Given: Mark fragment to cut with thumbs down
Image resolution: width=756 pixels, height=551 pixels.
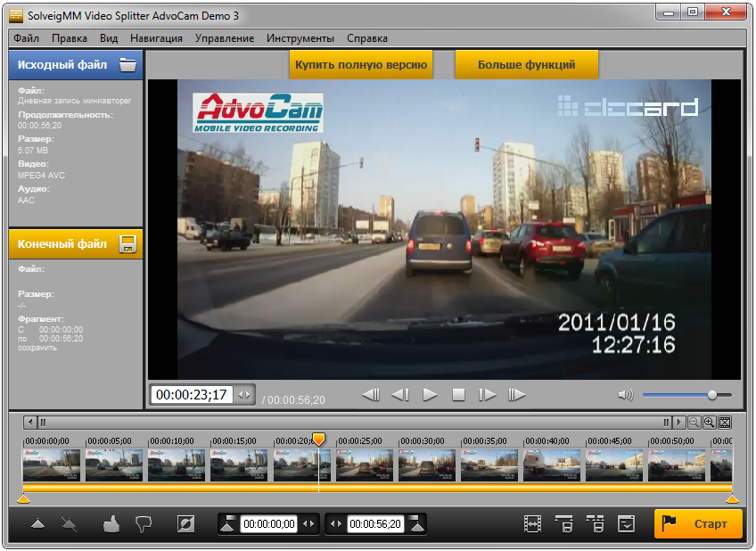Looking at the screenshot, I should (x=144, y=523).
